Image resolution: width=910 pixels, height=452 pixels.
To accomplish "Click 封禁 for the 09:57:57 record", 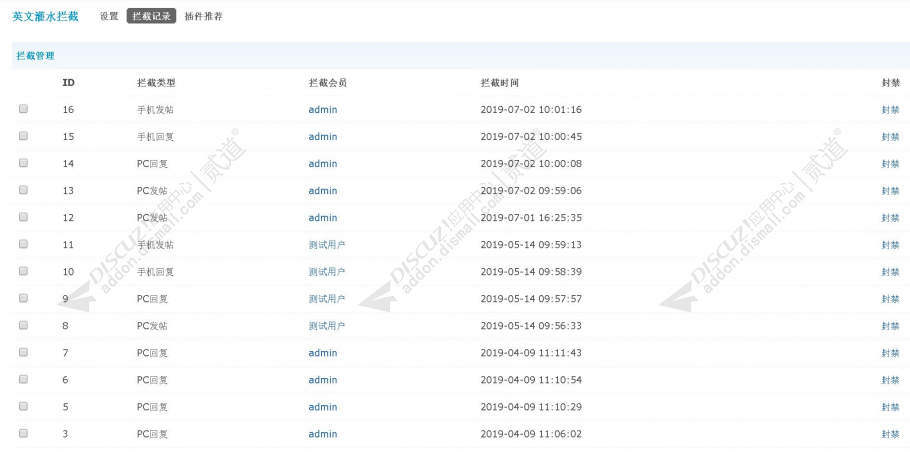I will (x=890, y=299).
